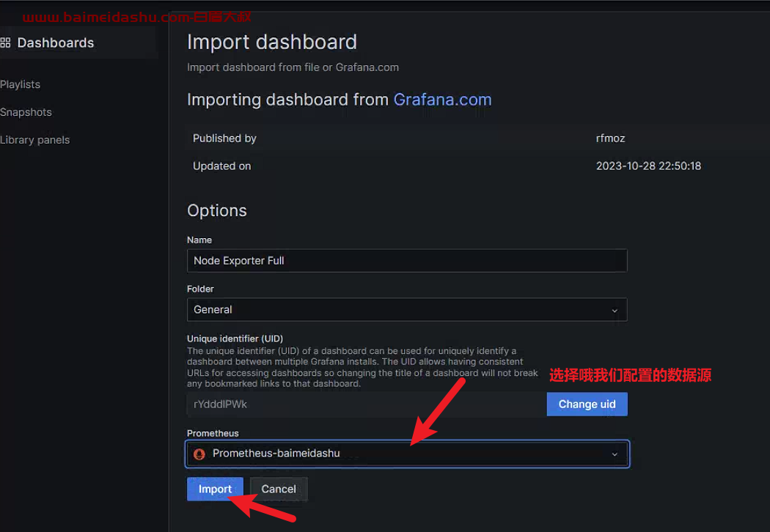Follow the Grafana.com link

(442, 100)
